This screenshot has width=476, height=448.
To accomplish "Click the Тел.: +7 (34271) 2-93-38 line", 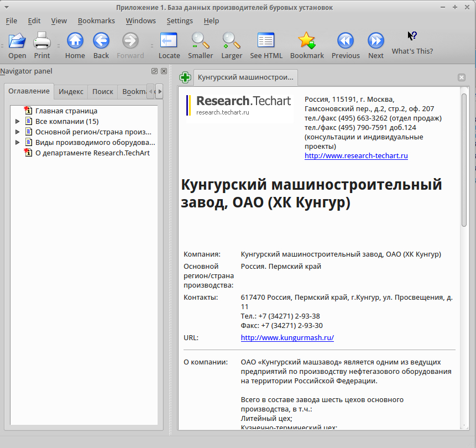I will click(x=280, y=316).
